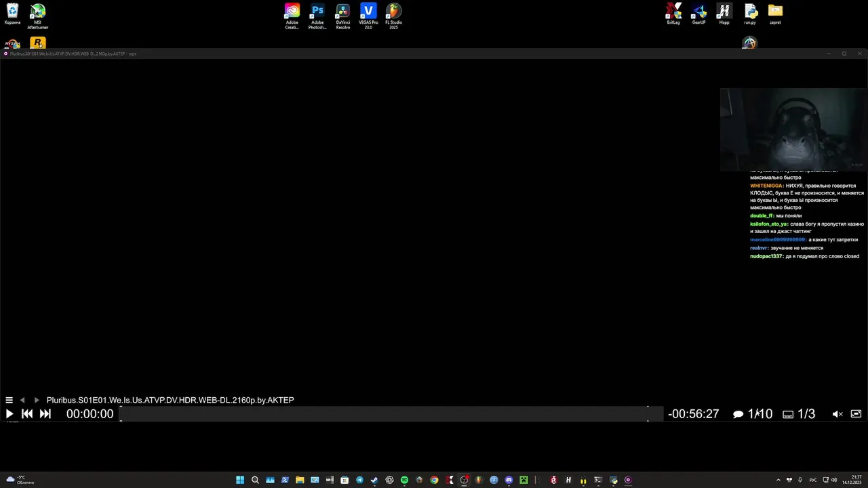This screenshot has width=868, height=488.
Task: Open the FL Studio 2025 desktop icon
Action: point(394,16)
